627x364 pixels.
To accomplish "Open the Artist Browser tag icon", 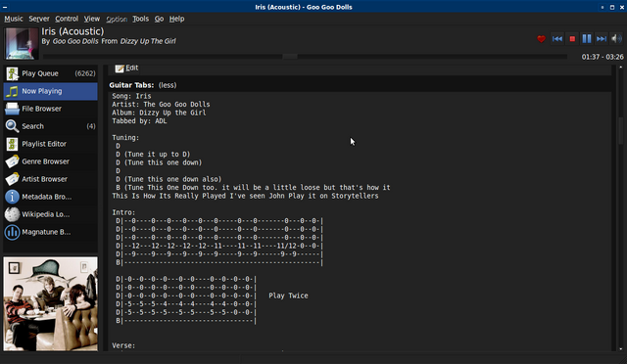I will 12,179.
